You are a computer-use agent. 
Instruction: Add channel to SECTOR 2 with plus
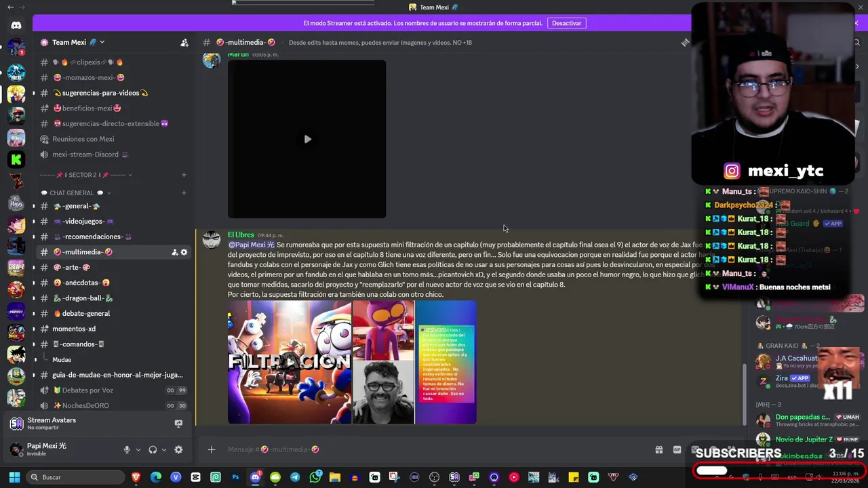click(x=183, y=175)
